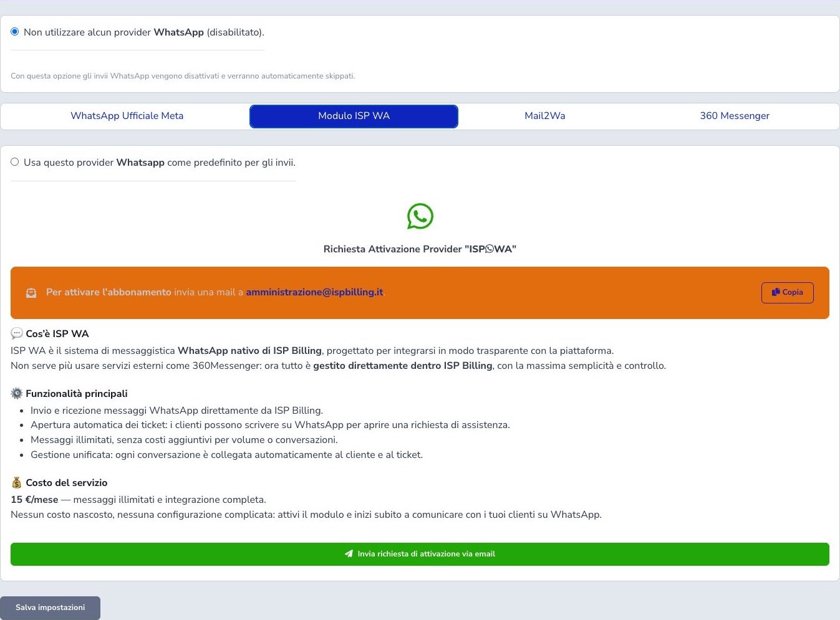The width and height of the screenshot is (840, 620).
Task: Click the 'Gestione unificata' bullet text
Action: click(x=226, y=455)
